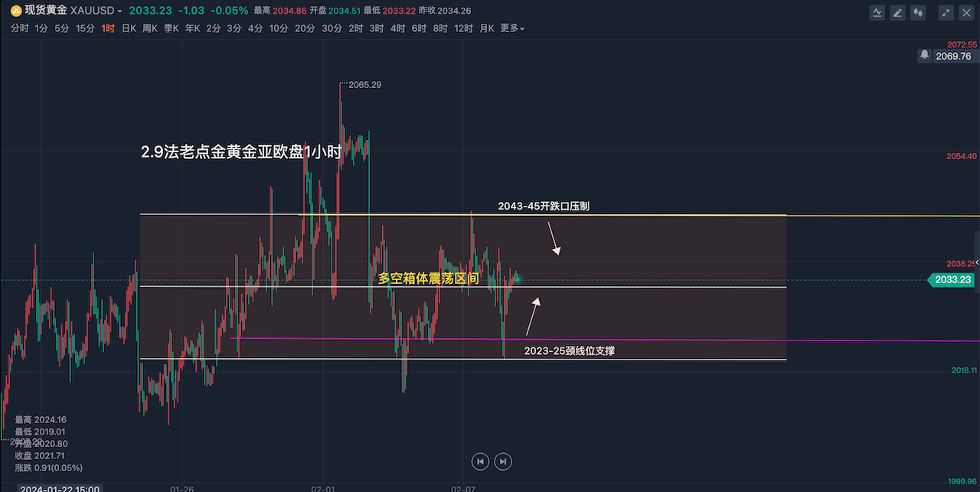
Task: Select the drawing pencil tool
Action: coord(897,12)
